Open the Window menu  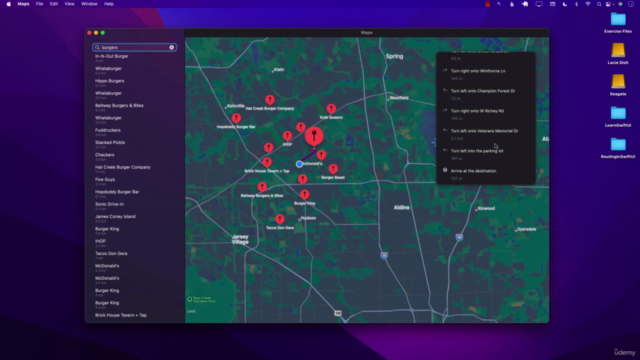click(x=89, y=4)
